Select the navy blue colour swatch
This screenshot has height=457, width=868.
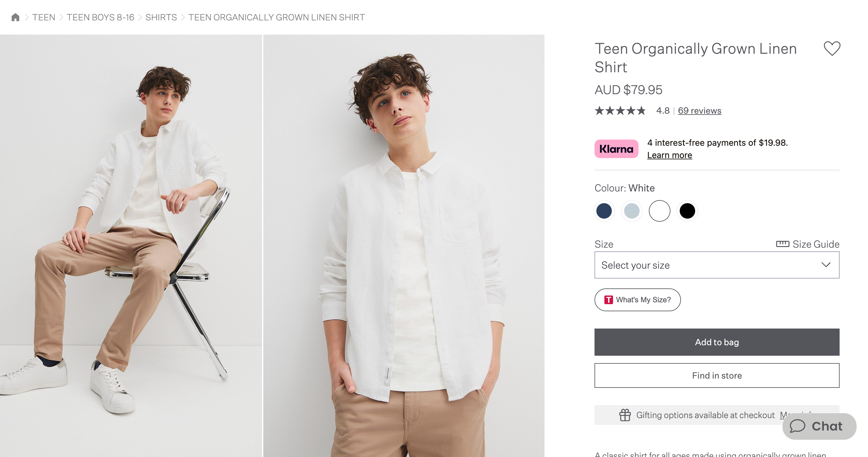pyautogui.click(x=604, y=211)
